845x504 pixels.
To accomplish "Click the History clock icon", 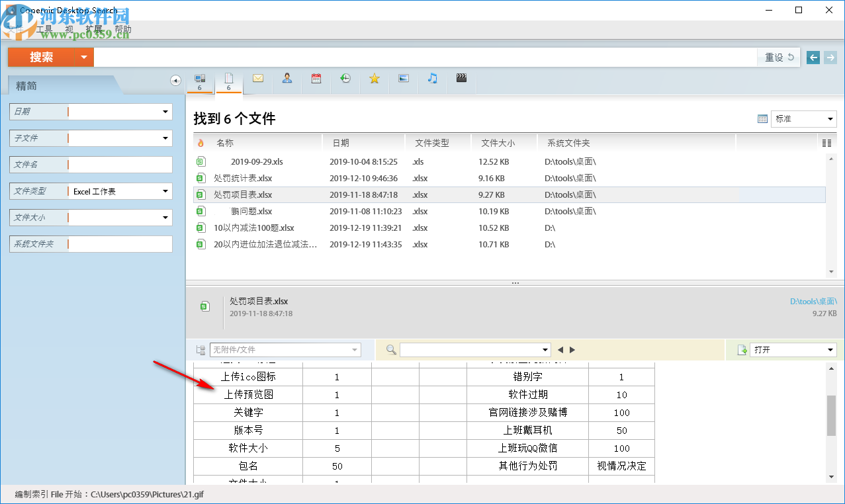I will click(x=345, y=78).
